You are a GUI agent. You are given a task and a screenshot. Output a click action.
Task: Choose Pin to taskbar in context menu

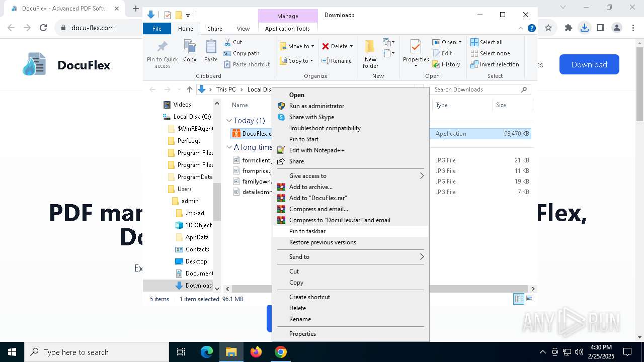(x=351, y=231)
